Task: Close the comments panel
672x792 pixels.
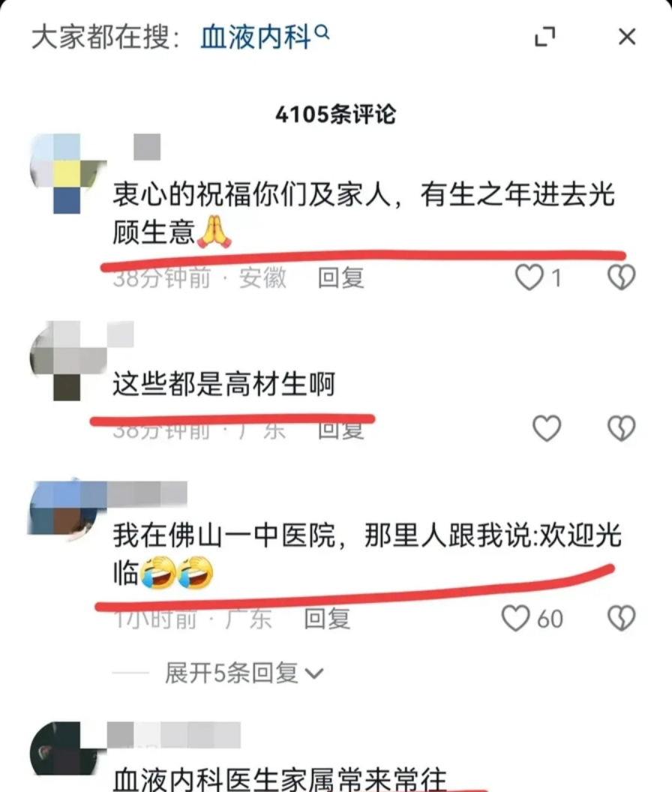Action: pos(627,37)
